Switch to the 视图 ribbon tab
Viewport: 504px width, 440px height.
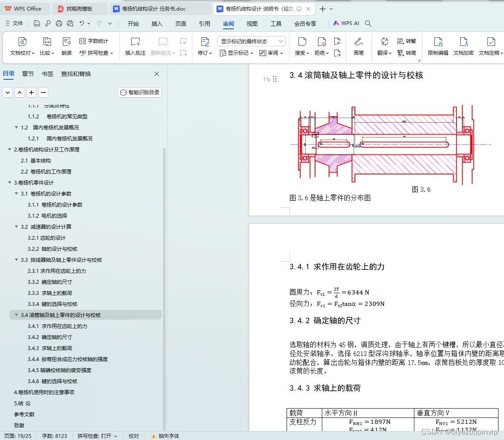click(x=252, y=24)
